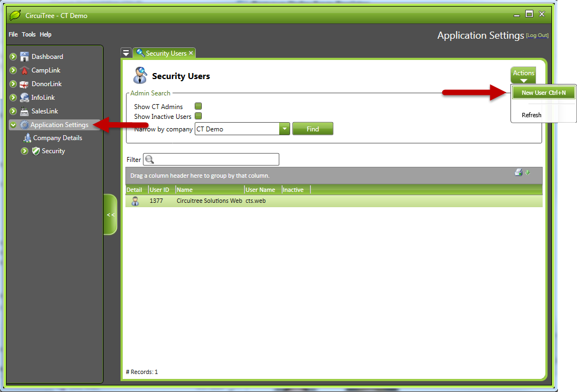Viewport: 577px width, 392px height.
Task: Close the Security Users tab
Action: (191, 53)
